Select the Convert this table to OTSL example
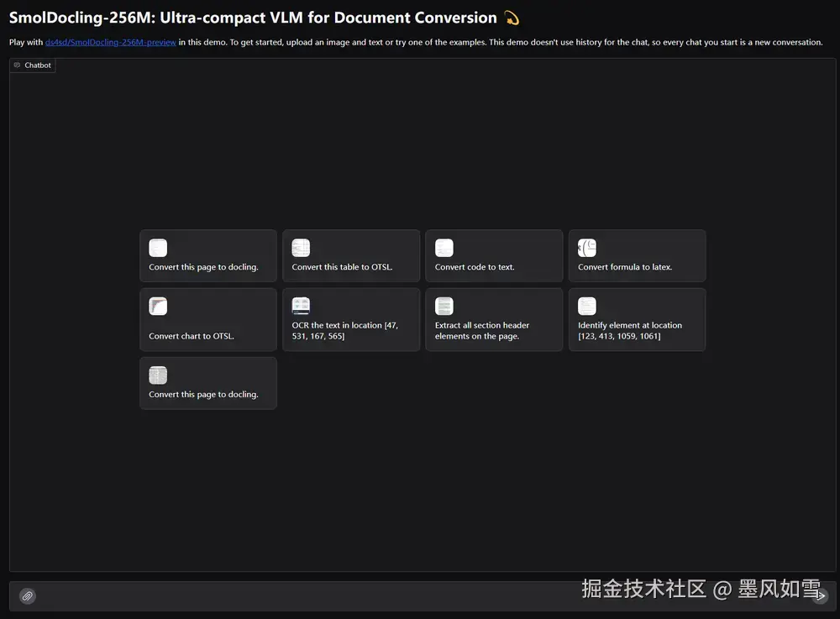The width and height of the screenshot is (840, 619). [351, 256]
